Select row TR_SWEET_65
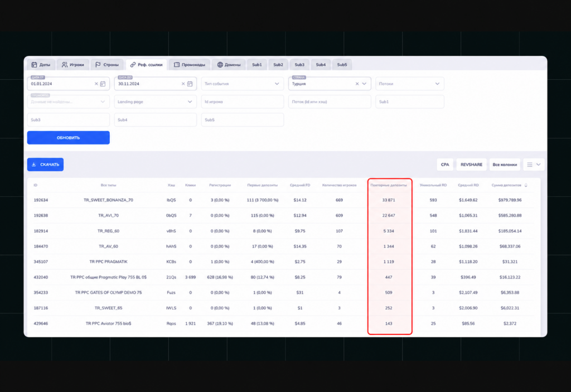Viewport: 571px width, 392px height. [284, 308]
